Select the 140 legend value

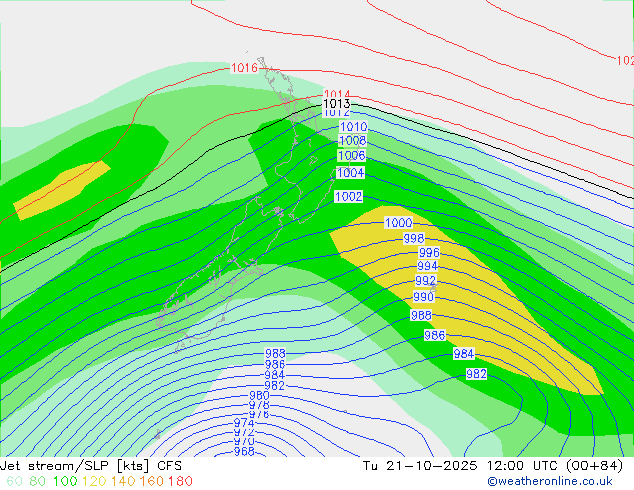123,481
